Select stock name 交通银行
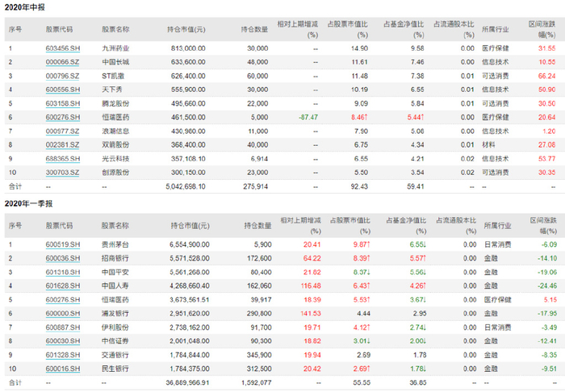The width and height of the screenshot is (565, 392). (x=115, y=355)
